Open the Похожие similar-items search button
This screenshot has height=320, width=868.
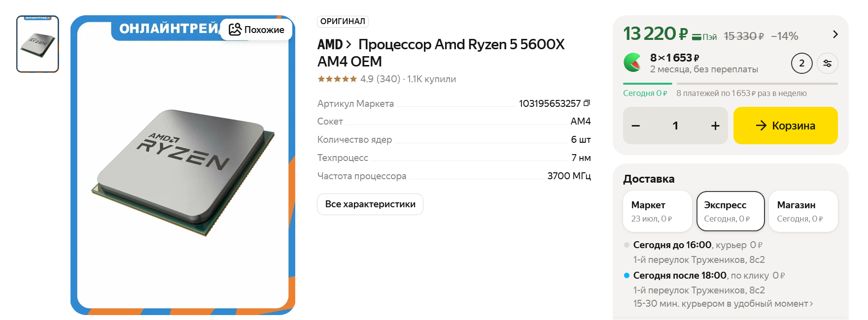click(256, 30)
